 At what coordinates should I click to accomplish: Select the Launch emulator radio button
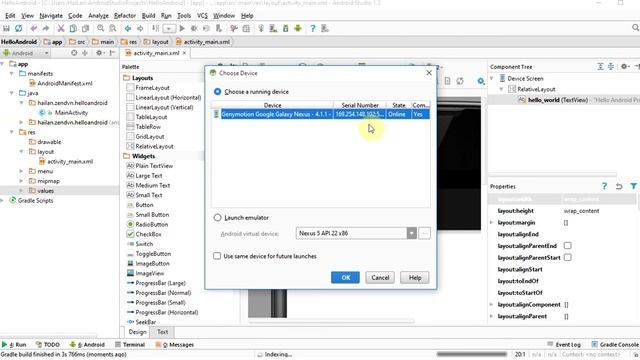[x=218, y=218]
